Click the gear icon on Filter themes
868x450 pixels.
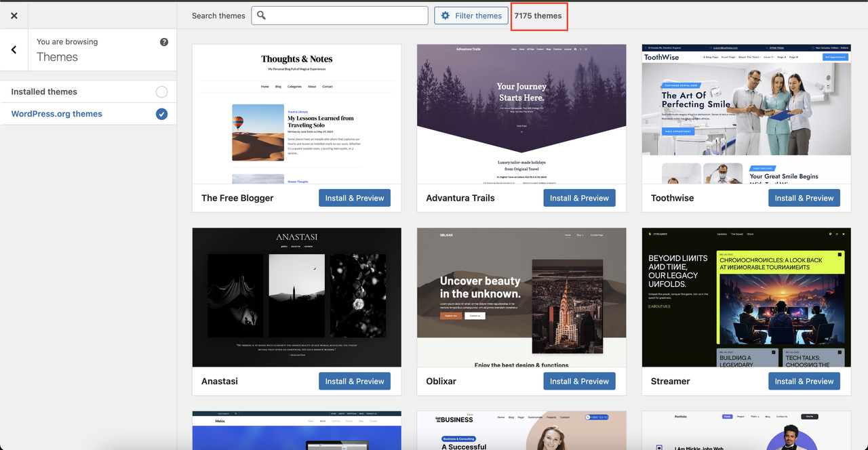pyautogui.click(x=446, y=16)
